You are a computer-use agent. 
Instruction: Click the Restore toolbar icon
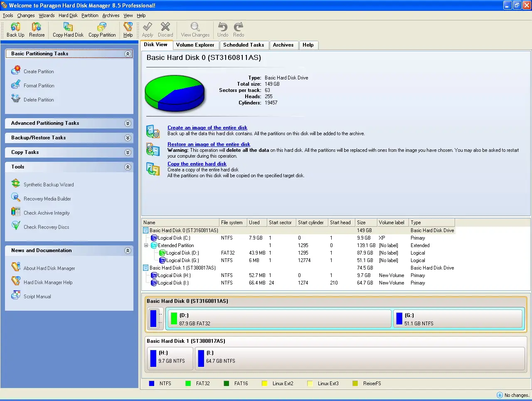[x=37, y=27]
